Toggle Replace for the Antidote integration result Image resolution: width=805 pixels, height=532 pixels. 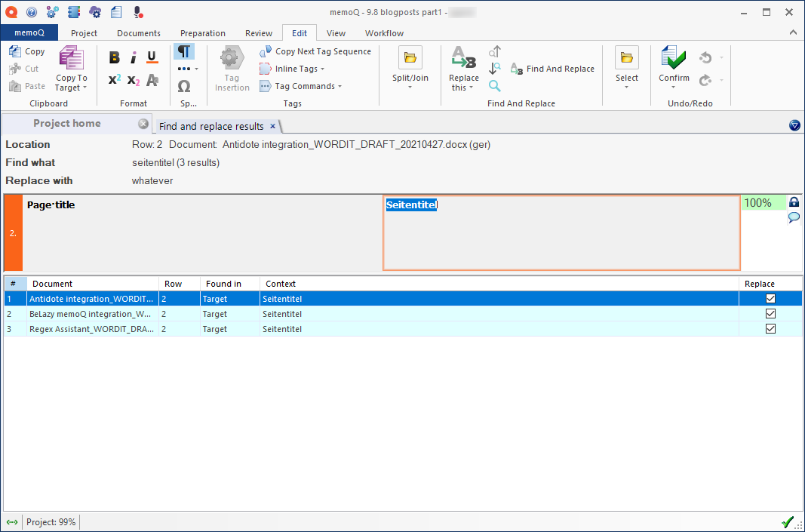pos(770,298)
